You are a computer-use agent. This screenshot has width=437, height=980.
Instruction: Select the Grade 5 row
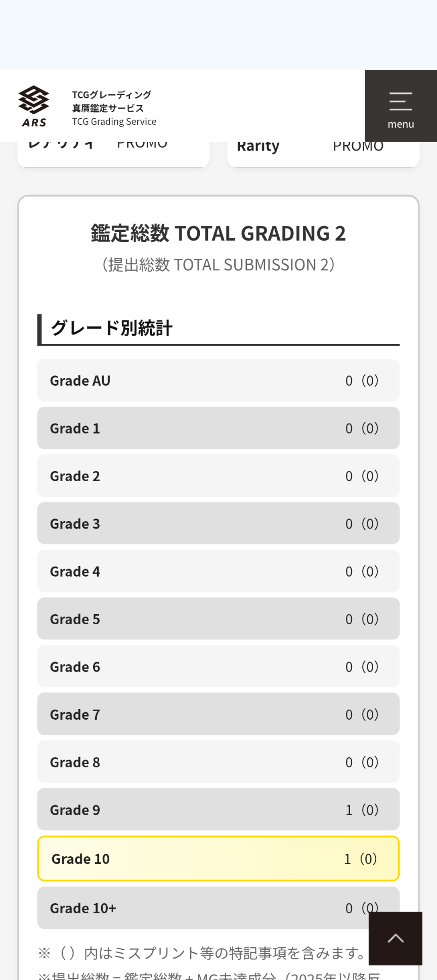[x=219, y=619]
